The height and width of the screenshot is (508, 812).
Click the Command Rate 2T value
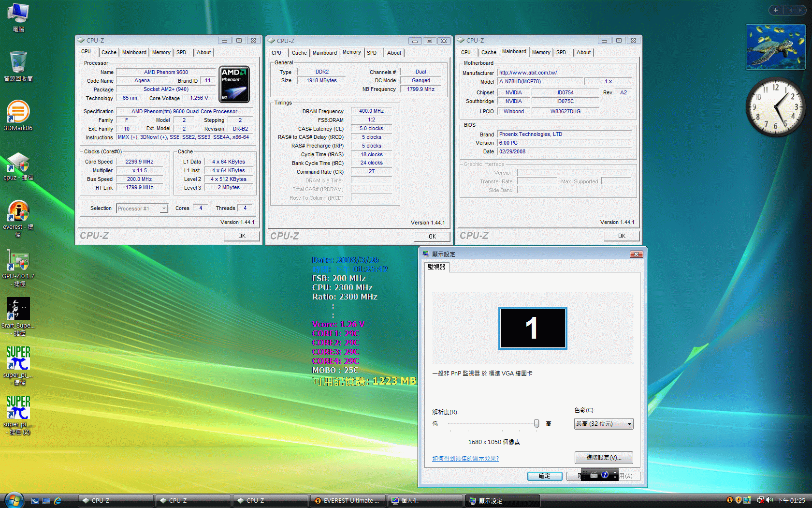coord(371,172)
